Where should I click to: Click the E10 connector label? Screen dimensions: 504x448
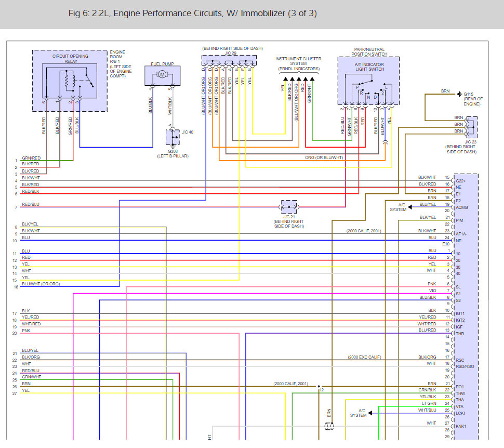tap(445, 244)
